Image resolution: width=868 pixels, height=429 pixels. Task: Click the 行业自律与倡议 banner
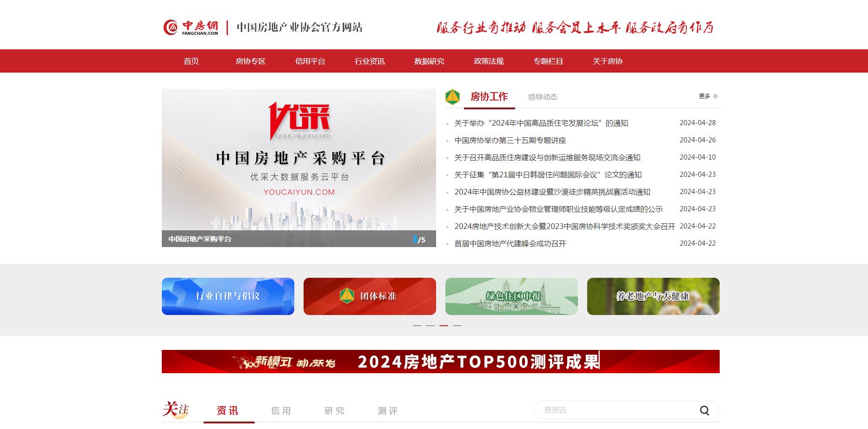[x=228, y=296]
